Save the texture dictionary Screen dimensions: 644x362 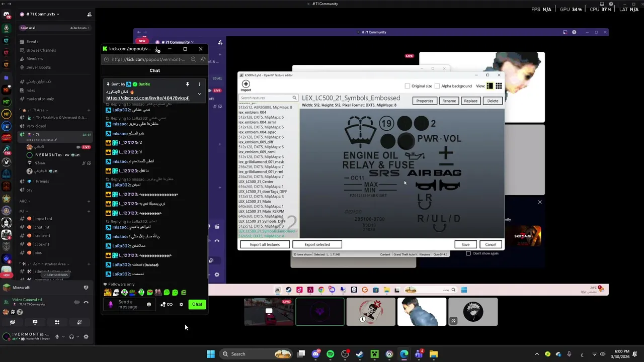pyautogui.click(x=465, y=244)
